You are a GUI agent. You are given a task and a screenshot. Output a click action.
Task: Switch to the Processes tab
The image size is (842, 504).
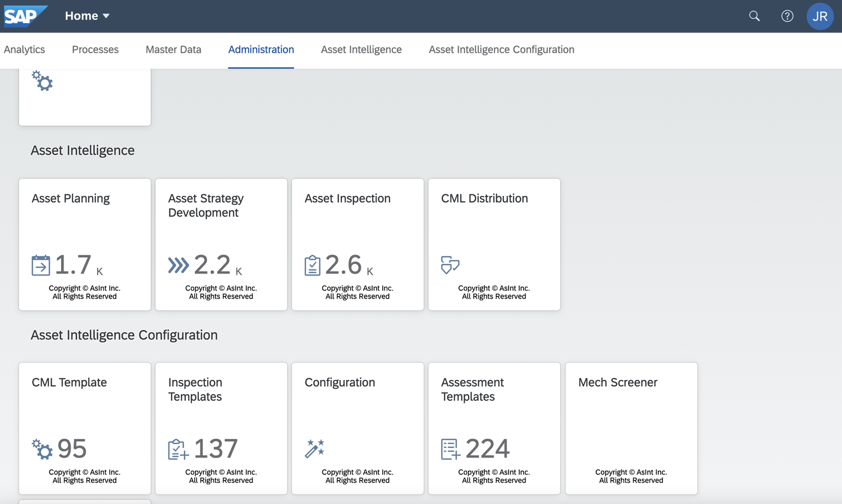(95, 50)
